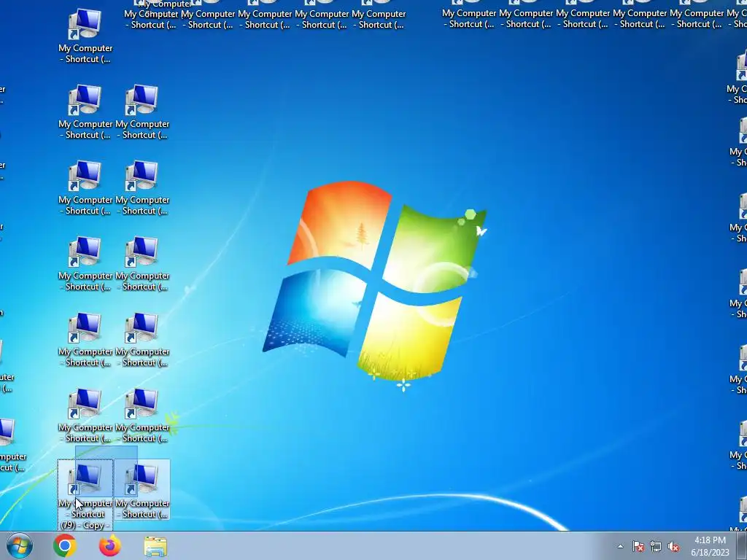Select the 'Shortcut (79) - Copy' desktop icon
The height and width of the screenshot is (560, 747).
(x=85, y=494)
